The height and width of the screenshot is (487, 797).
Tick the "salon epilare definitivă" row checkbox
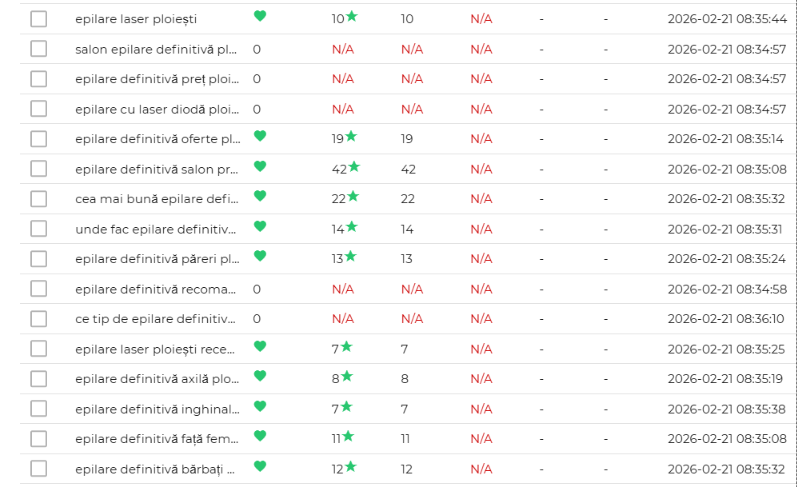point(39,49)
